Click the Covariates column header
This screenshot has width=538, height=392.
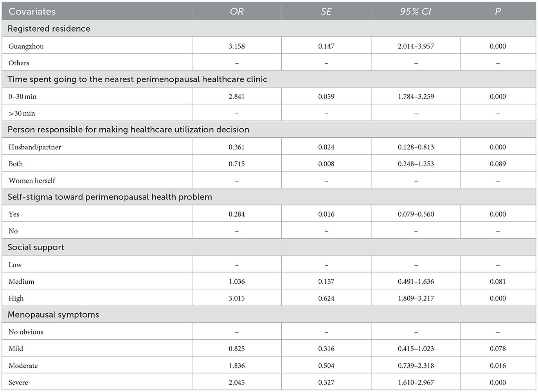point(32,12)
